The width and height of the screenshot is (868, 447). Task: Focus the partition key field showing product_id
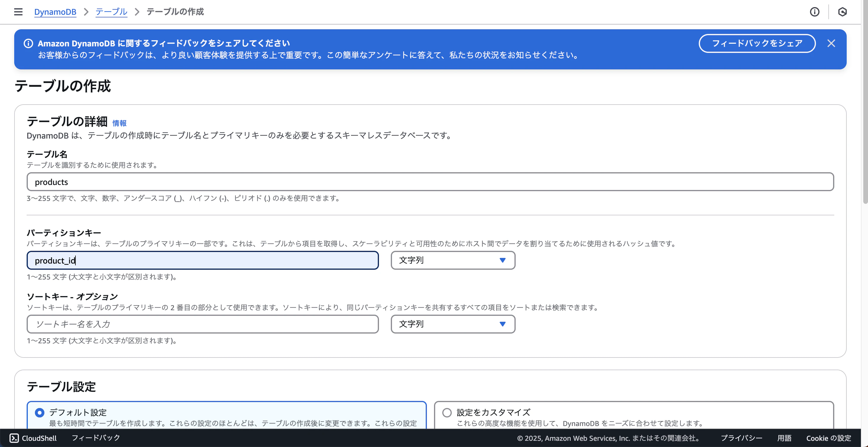(x=202, y=260)
